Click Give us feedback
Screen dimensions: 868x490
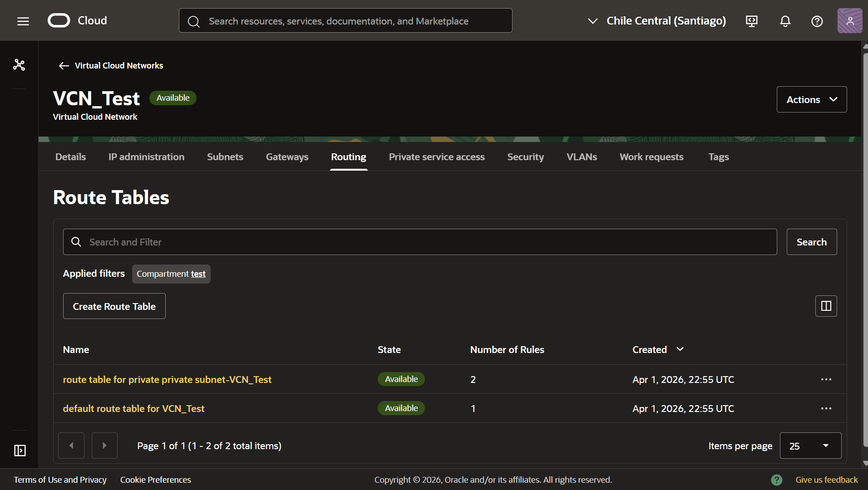[x=827, y=480]
